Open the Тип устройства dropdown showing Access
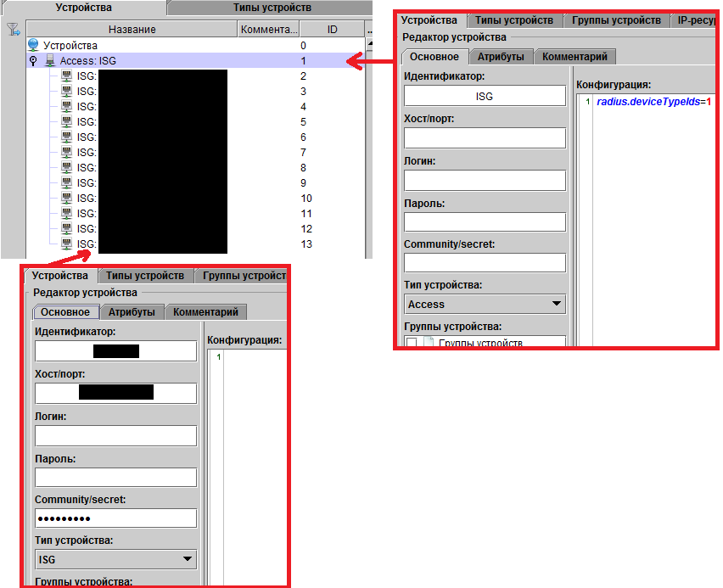 click(x=485, y=304)
